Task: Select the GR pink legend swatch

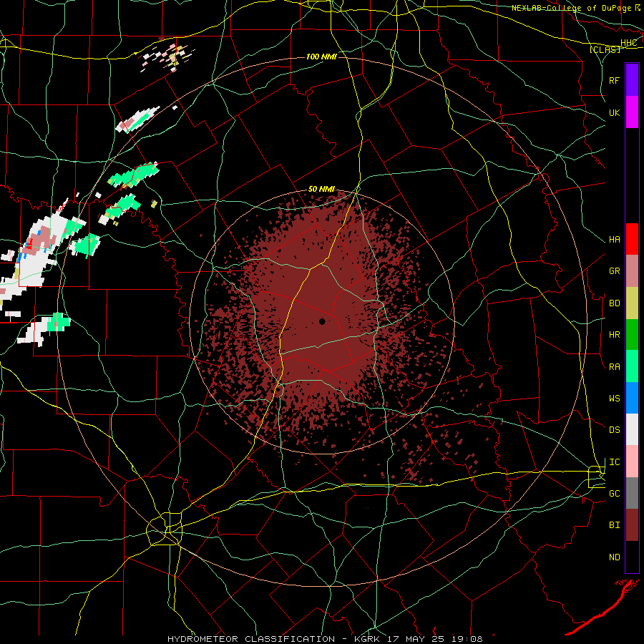Action: click(x=632, y=271)
